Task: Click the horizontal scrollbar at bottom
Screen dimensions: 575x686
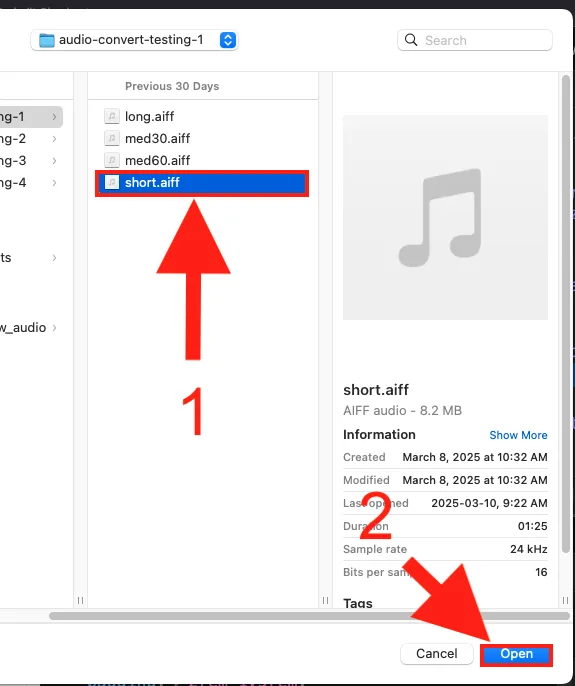Action: point(309,616)
